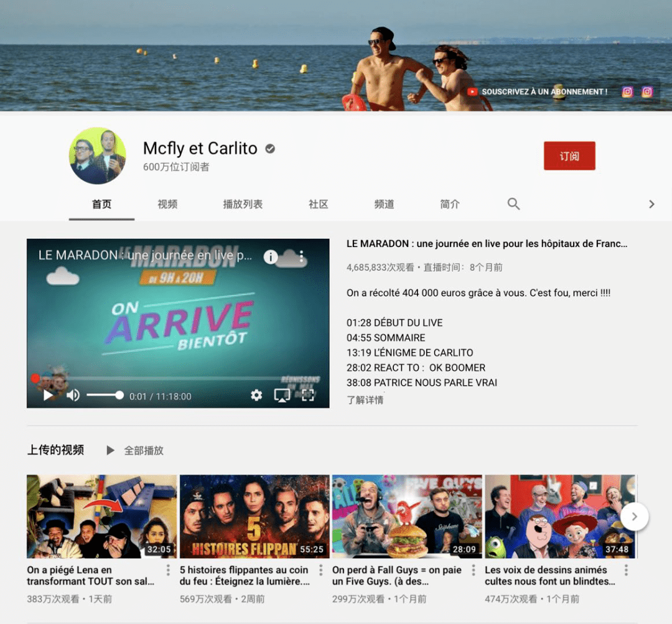Click the 4,685,833次观看 view count text
672x624 pixels.
click(380, 268)
